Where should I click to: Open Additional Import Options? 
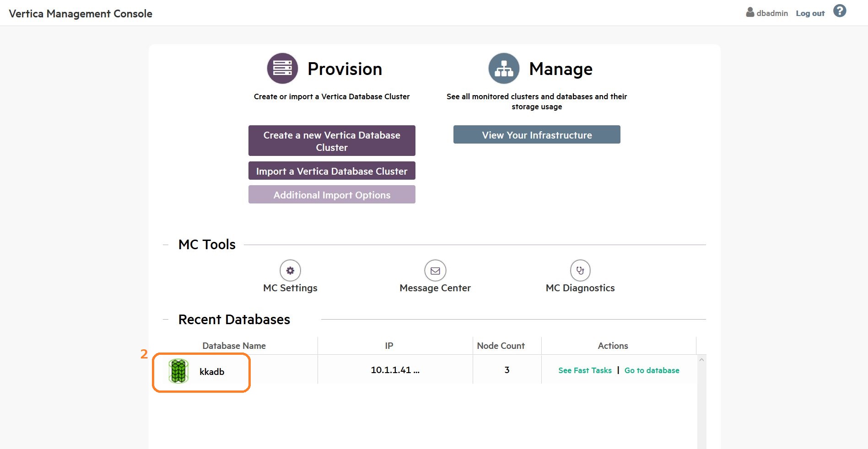pos(332,195)
